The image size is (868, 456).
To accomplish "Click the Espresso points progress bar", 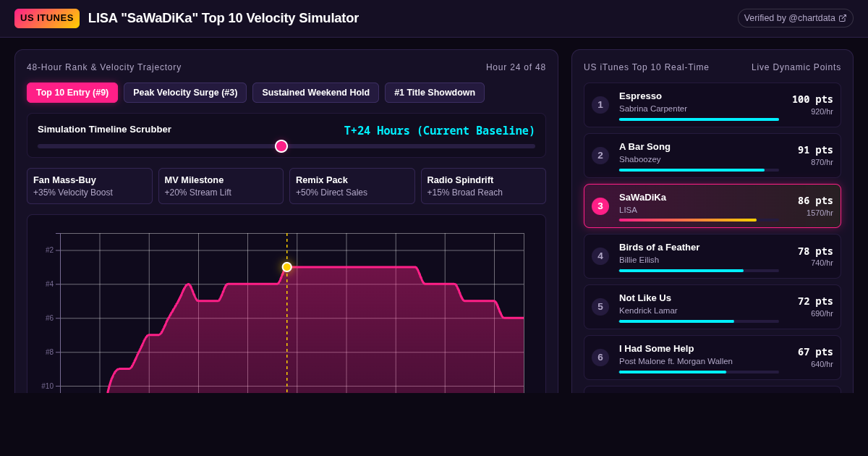I will (699, 119).
